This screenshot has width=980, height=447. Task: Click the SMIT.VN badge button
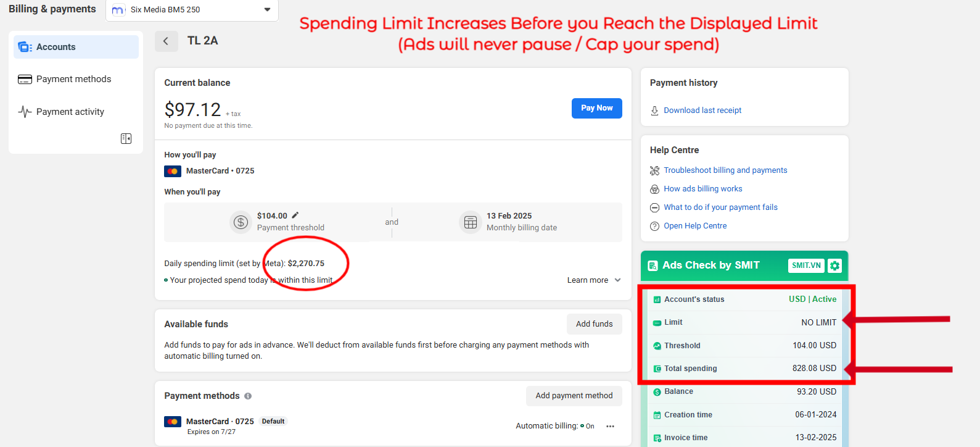(806, 265)
